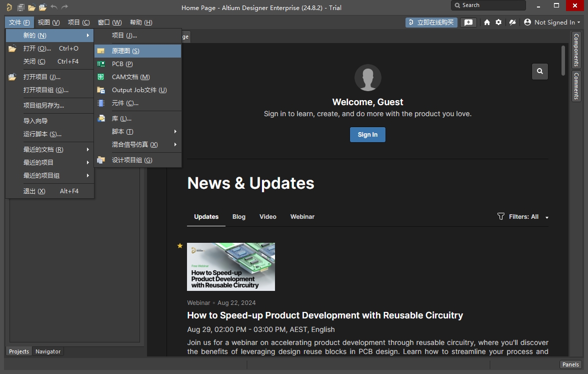Click the 立即在线购买 buy online button
588x374 pixels.
[431, 23]
